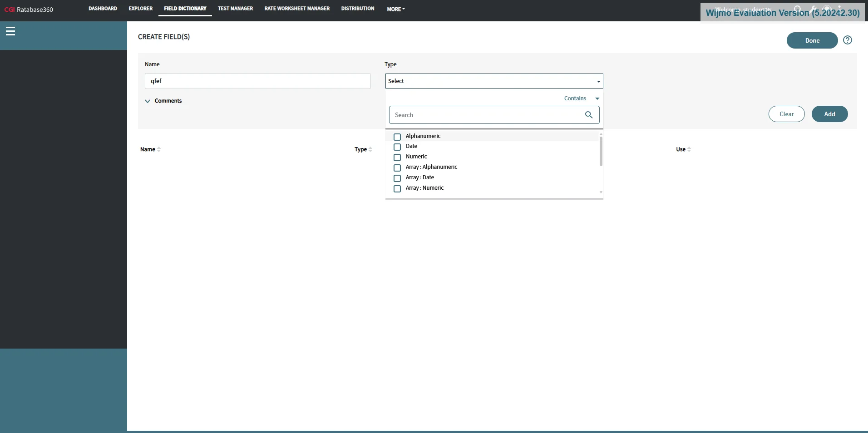This screenshot has height=433, width=868.
Task: Open the Rate Worksheet Manager
Action: click(297, 8)
